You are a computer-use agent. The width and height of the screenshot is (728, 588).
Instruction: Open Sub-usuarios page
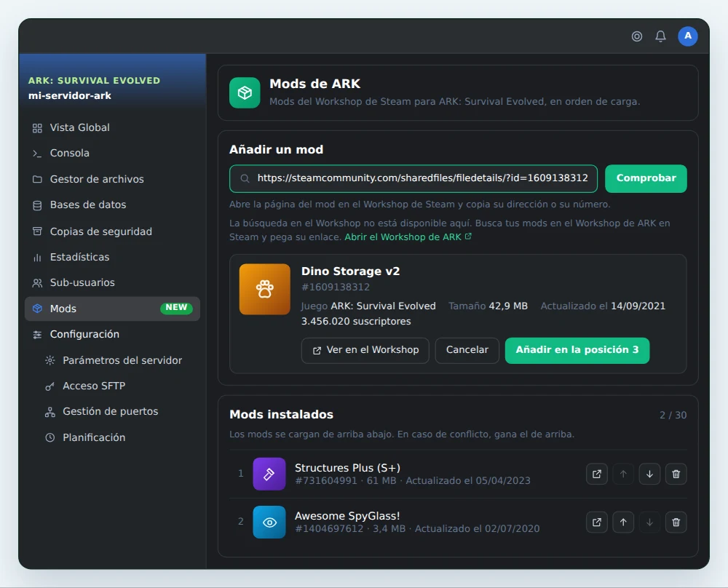coord(112,282)
